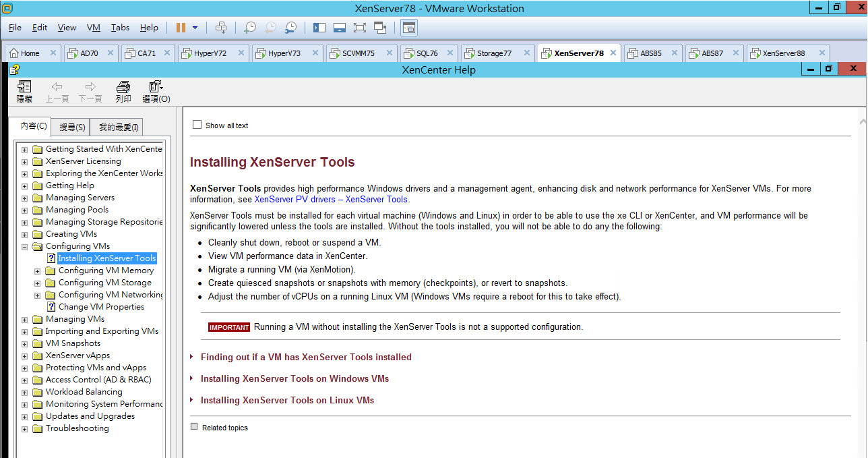Screen dimensions: 868x458
Task: Enable the Show all text checkbox
Action: pyautogui.click(x=197, y=125)
